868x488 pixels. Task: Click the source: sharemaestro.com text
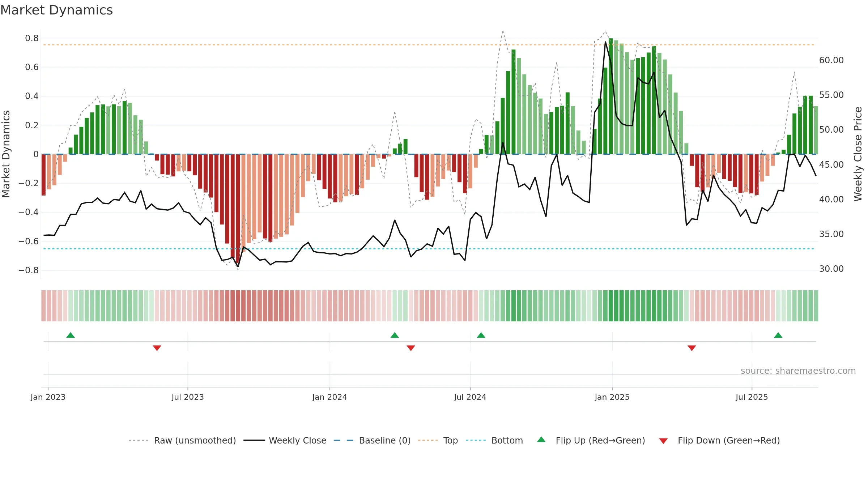(798, 371)
